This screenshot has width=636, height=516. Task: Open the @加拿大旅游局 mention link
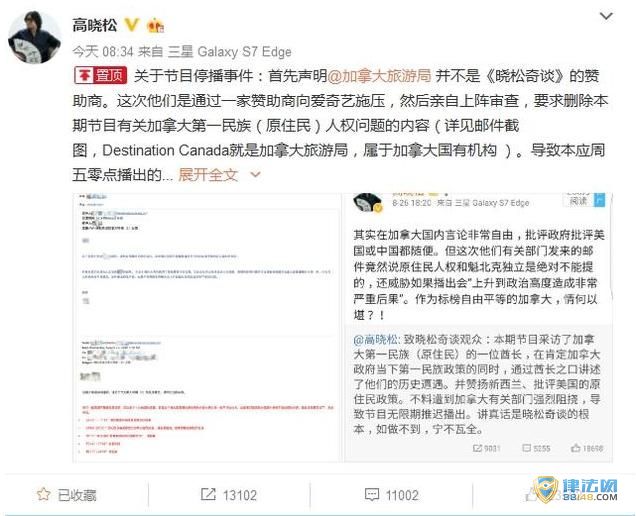pyautogui.click(x=379, y=76)
